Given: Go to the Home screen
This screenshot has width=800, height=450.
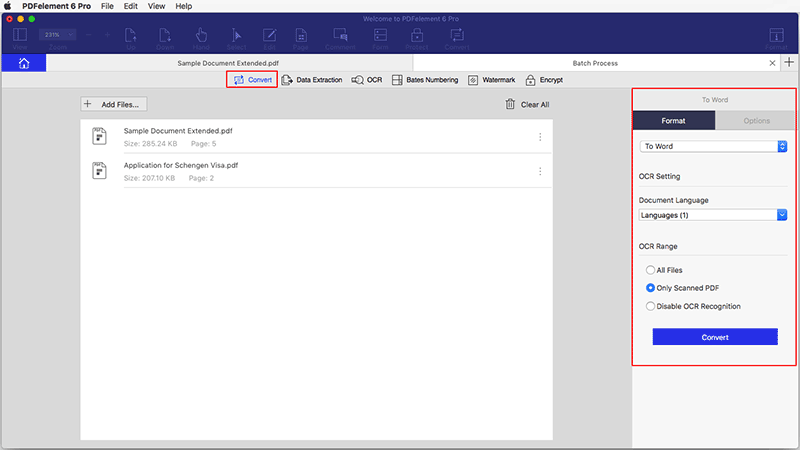Looking at the screenshot, I should pos(24,63).
